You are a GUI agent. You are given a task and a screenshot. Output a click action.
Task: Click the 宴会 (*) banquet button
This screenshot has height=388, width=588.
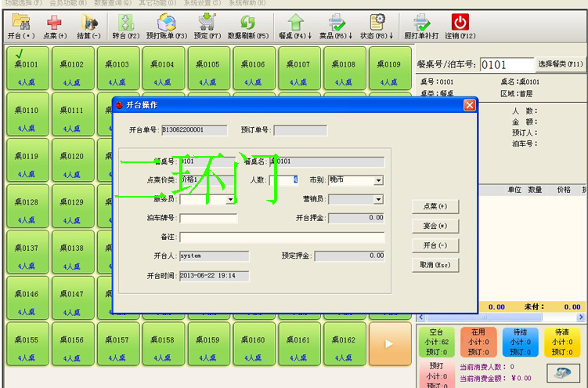(435, 226)
